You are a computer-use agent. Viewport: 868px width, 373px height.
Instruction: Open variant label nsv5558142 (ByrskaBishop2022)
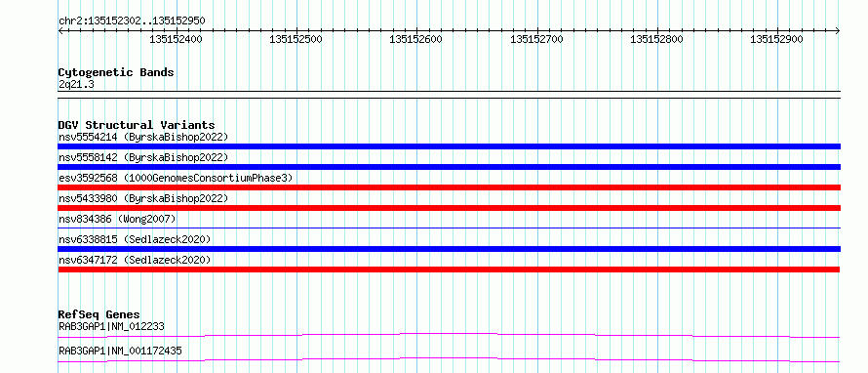pos(142,157)
